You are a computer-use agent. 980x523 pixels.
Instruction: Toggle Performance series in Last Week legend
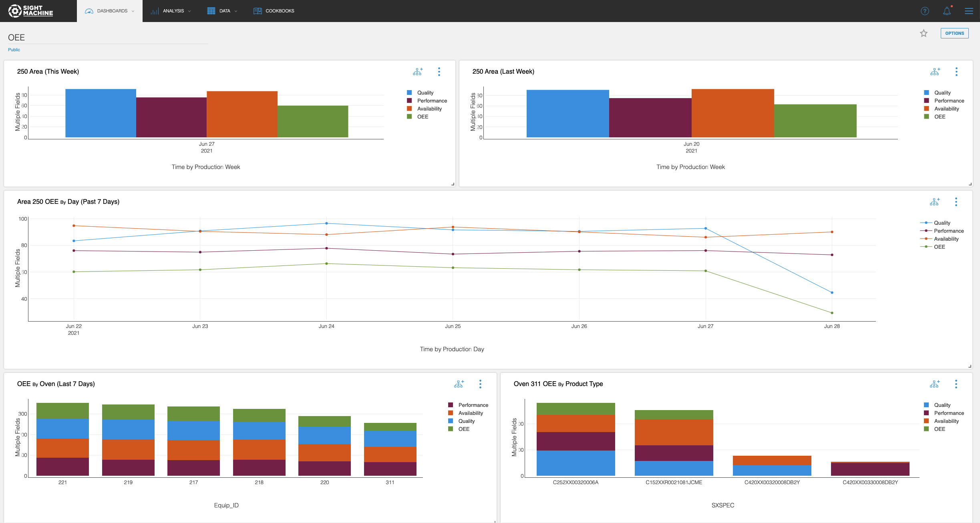click(x=944, y=101)
